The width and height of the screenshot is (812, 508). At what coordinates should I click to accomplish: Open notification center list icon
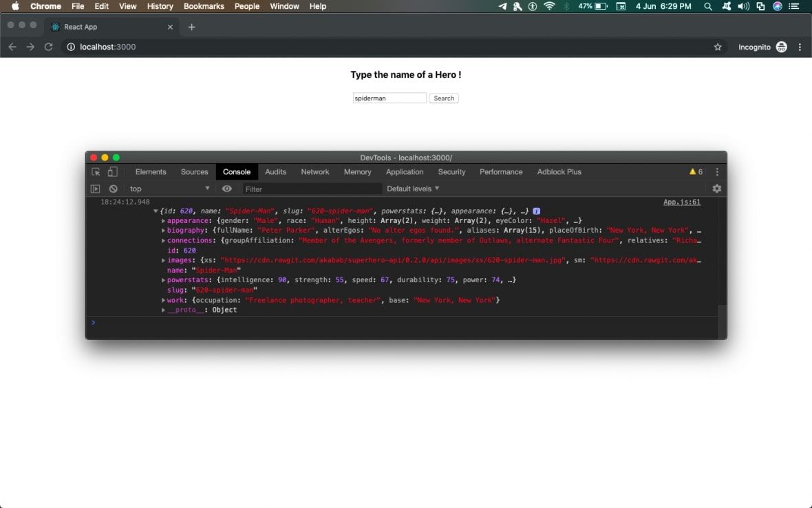[794, 6]
